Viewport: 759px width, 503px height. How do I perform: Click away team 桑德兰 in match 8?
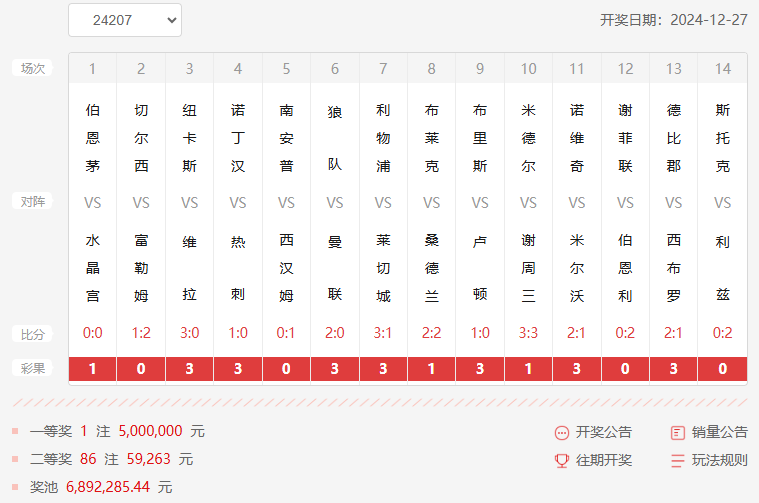(x=431, y=268)
